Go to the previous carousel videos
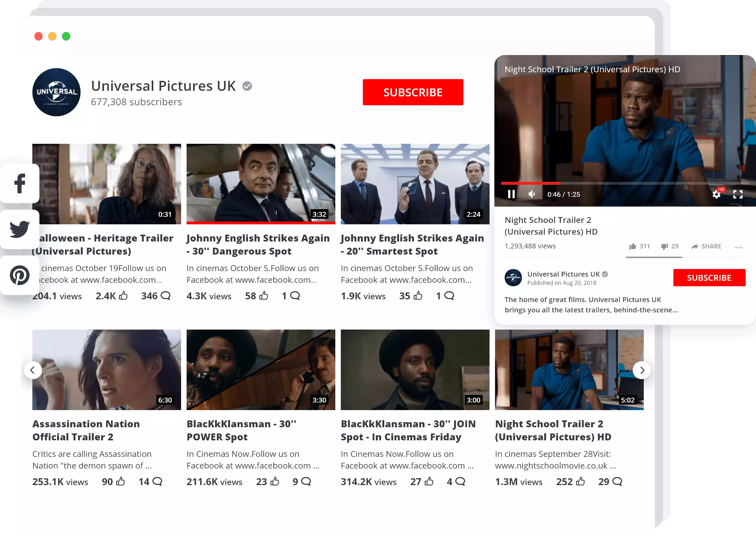 coord(33,370)
